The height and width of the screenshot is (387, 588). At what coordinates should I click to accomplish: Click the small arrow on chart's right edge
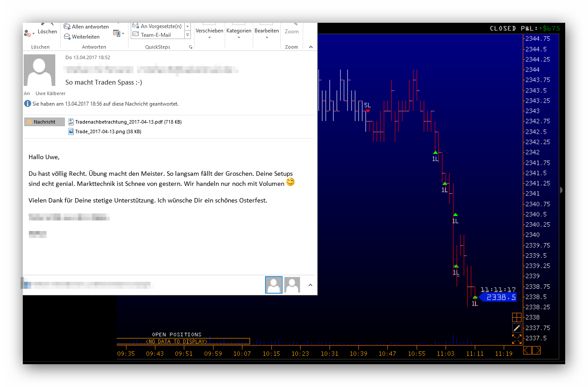tap(561, 190)
